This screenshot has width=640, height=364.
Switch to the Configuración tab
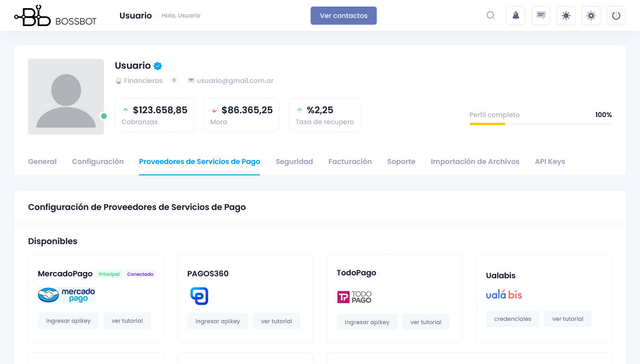(98, 162)
